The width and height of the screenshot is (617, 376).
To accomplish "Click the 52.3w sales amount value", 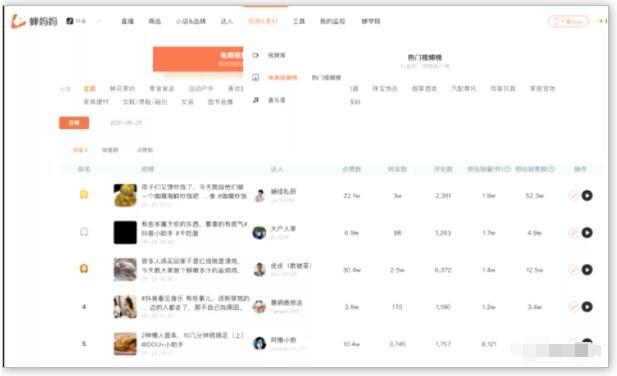I will point(534,195).
